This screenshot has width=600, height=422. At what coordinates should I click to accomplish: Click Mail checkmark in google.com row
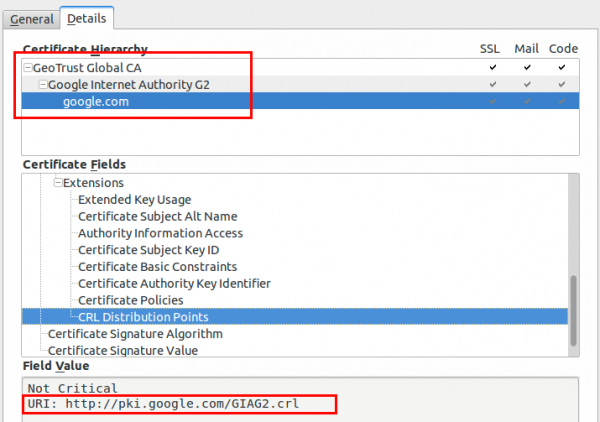pos(527,101)
